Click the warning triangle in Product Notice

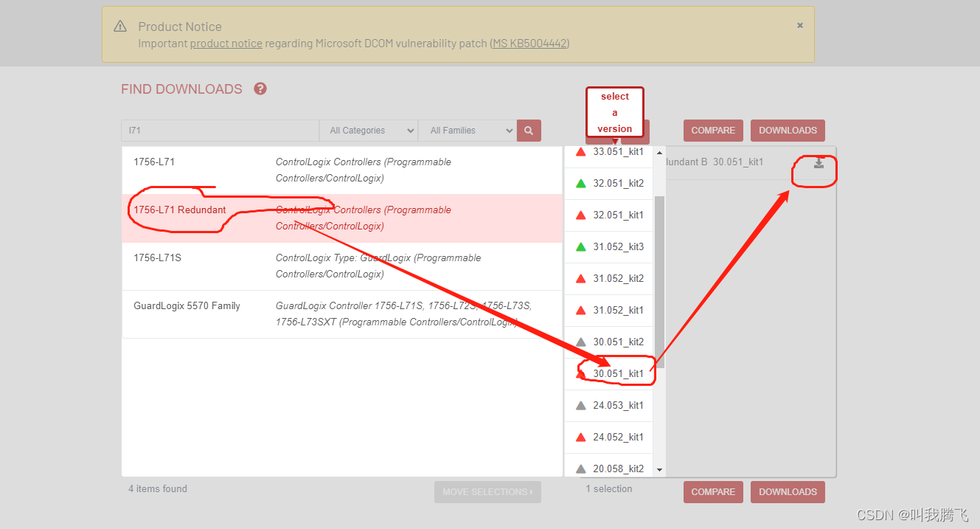(120, 27)
